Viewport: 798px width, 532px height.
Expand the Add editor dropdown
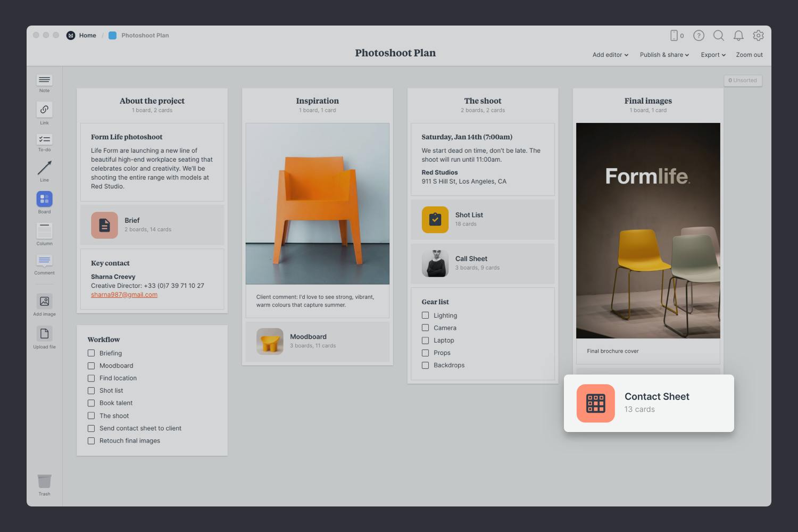point(610,55)
